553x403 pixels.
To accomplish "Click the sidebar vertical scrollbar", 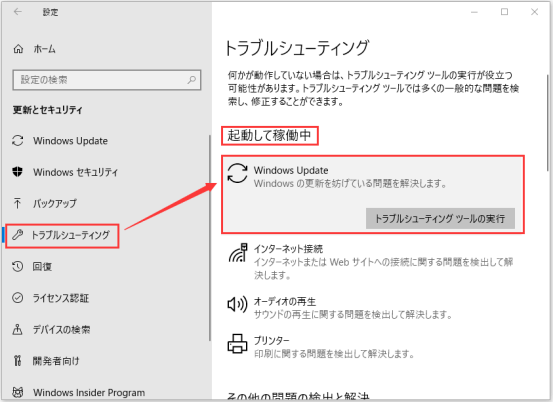I will pos(209,238).
